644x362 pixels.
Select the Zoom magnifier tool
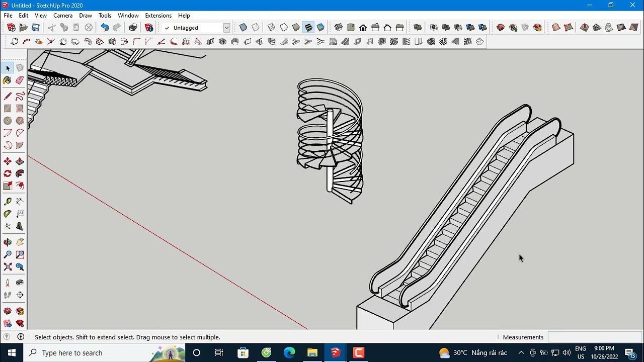click(x=8, y=255)
